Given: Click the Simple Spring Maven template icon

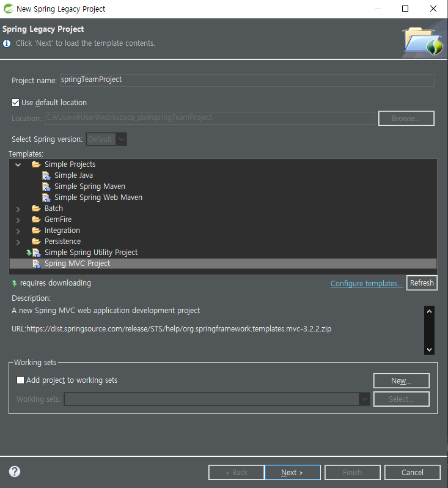Looking at the screenshot, I should tap(46, 187).
